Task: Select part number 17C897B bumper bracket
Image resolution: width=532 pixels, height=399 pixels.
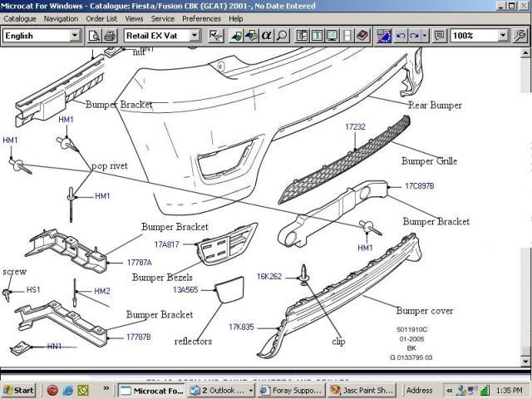Action: click(419, 186)
